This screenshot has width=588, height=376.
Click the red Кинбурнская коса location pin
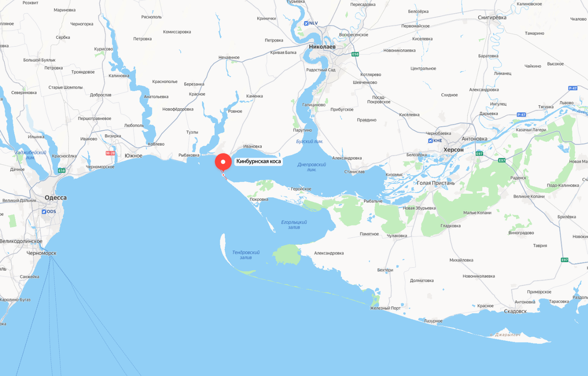[x=224, y=162]
